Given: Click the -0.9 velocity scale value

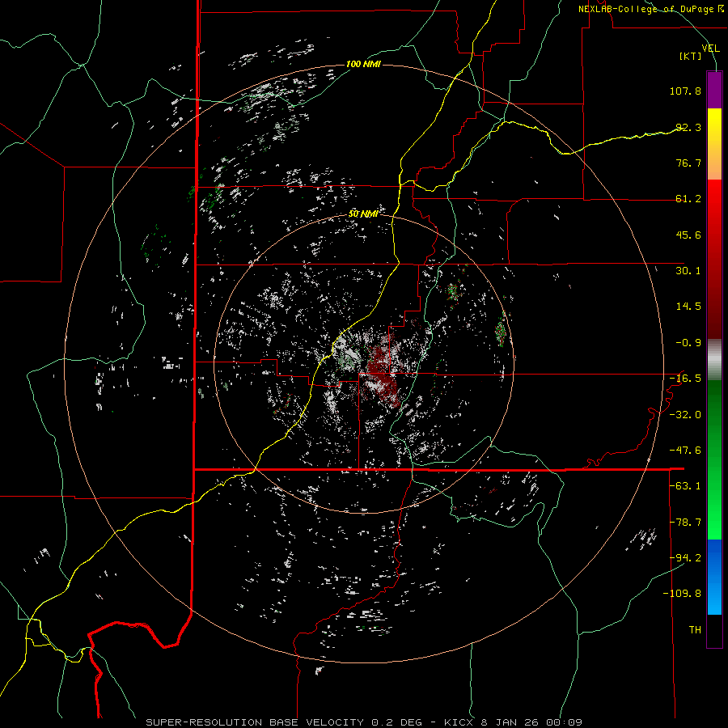Looking at the screenshot, I should (688, 343).
